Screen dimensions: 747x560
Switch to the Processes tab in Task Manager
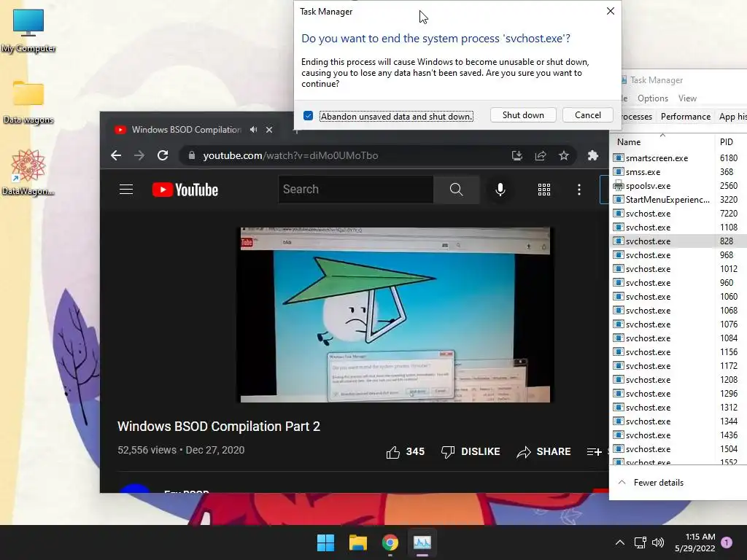(636, 117)
